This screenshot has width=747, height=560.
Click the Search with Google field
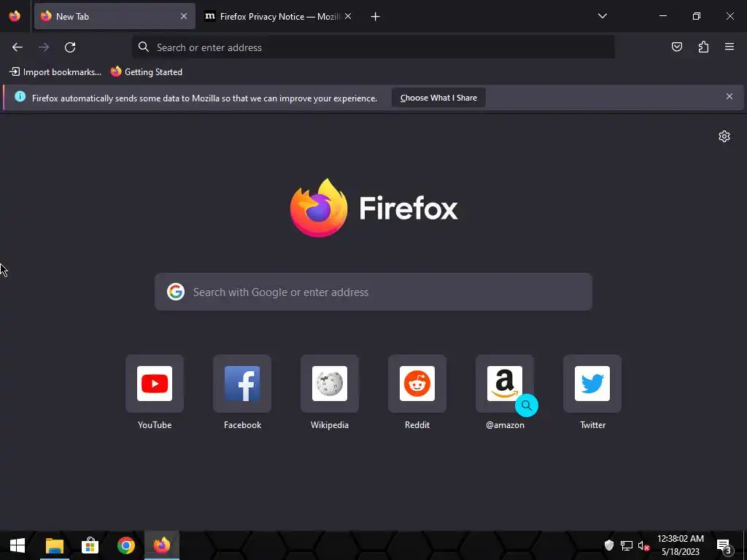373,292
